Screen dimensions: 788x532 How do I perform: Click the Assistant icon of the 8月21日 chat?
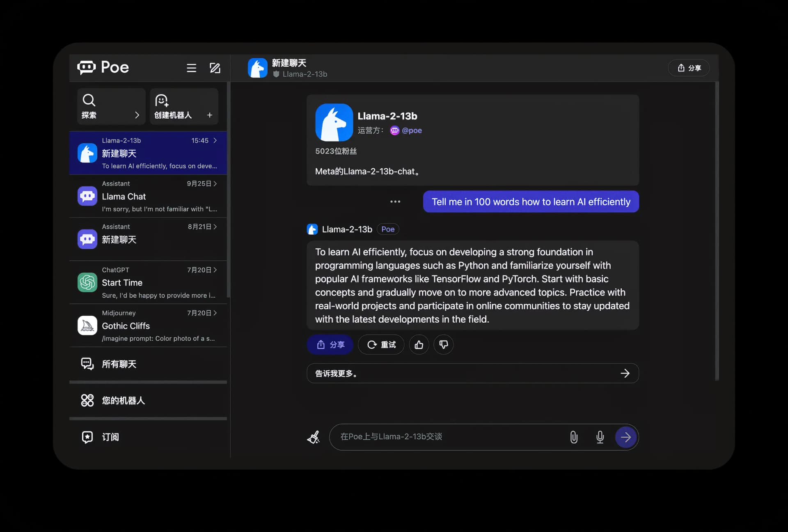(87, 239)
